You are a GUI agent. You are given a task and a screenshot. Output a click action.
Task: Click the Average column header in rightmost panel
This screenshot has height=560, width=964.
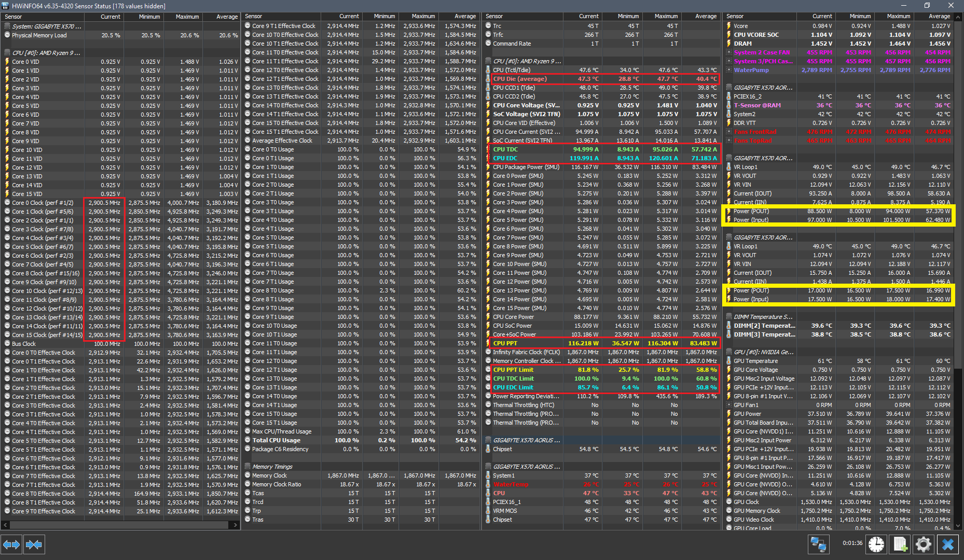(x=934, y=17)
